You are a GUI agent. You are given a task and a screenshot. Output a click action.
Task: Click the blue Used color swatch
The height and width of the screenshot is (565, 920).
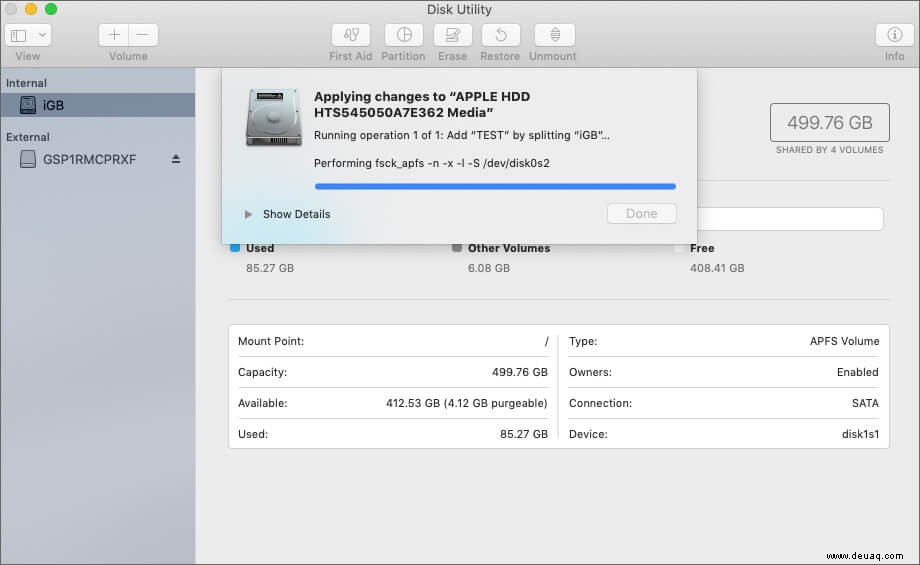pyautogui.click(x=235, y=248)
